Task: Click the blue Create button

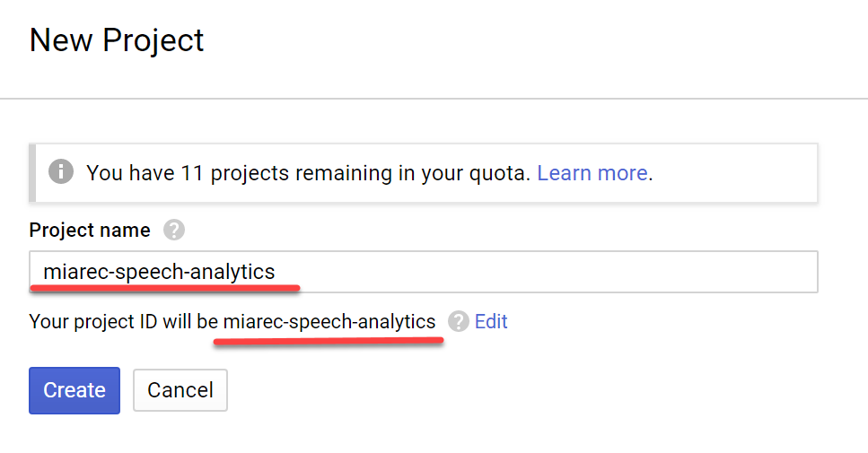Action: (75, 390)
